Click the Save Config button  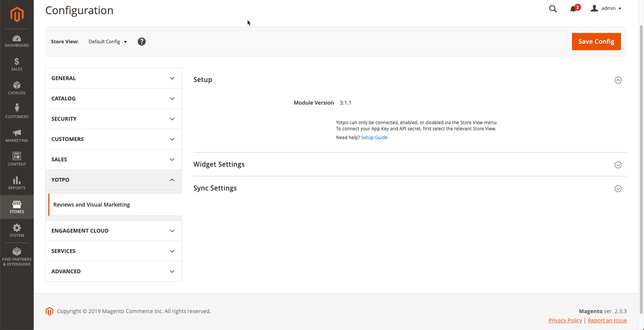(x=596, y=41)
